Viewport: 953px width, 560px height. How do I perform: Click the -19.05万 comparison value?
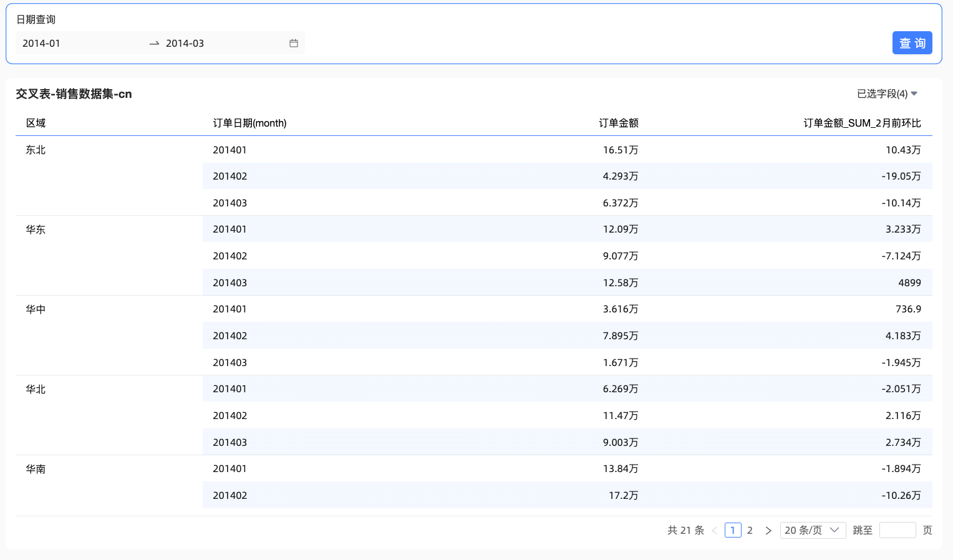901,176
